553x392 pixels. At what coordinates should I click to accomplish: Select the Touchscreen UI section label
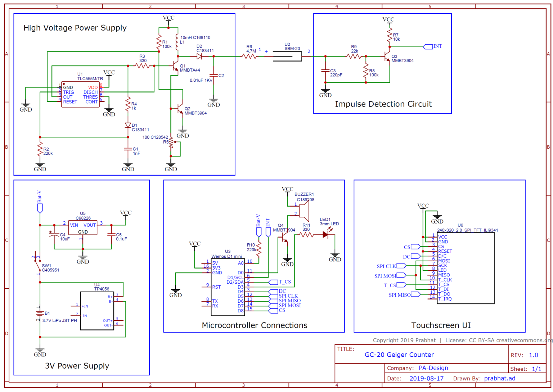click(441, 325)
